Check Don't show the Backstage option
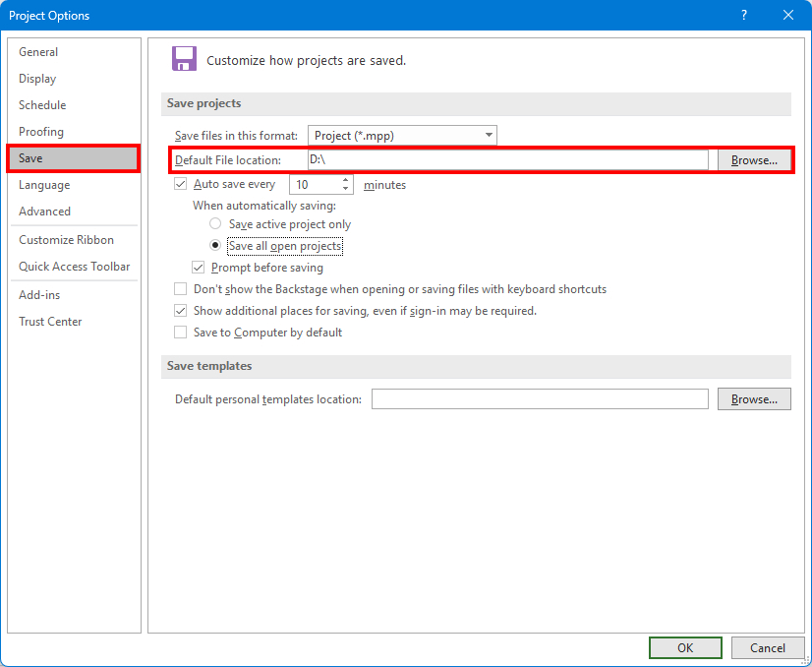The height and width of the screenshot is (667, 812). pyautogui.click(x=180, y=288)
